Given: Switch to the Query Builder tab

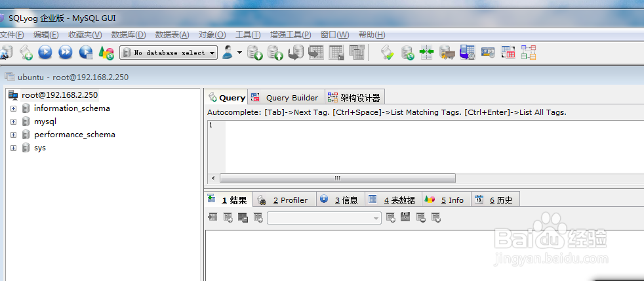Looking at the screenshot, I should pos(287,98).
